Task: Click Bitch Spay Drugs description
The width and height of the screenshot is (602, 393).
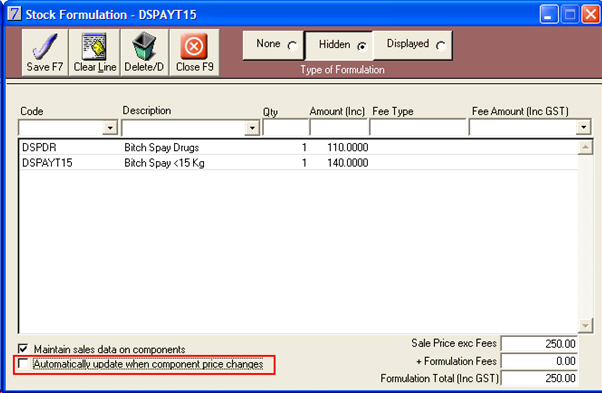Action: click(x=162, y=147)
